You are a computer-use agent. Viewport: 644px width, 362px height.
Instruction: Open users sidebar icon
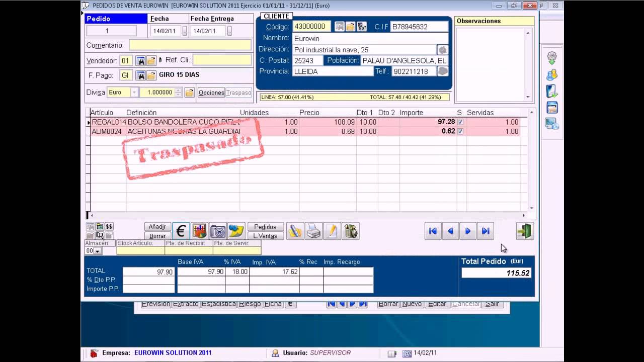[x=552, y=75]
